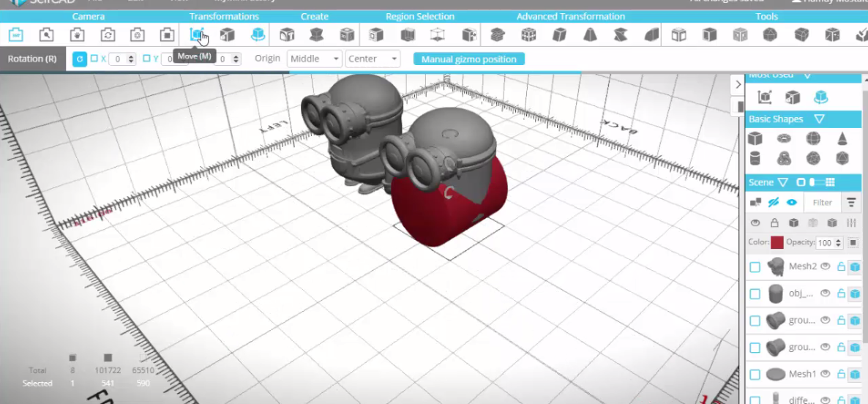Choose the Move tool in Transformations
Viewport: 868px width, 404px height.
point(197,35)
